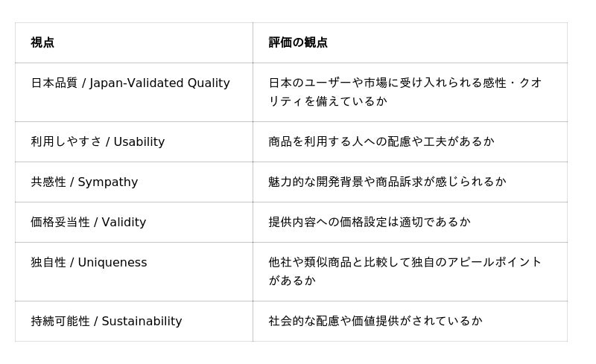
Task: Click the word Usability
Action: point(139,142)
